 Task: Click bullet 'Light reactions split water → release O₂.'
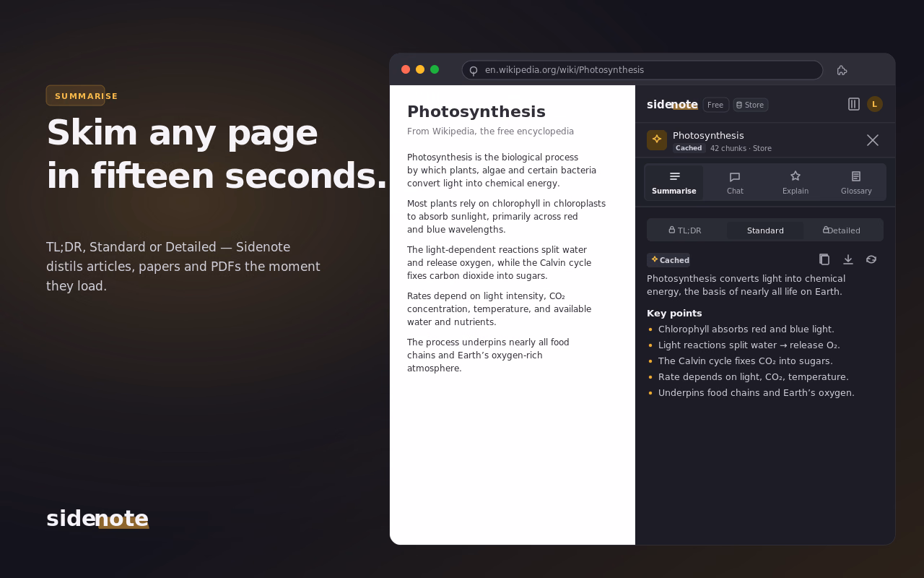click(749, 345)
